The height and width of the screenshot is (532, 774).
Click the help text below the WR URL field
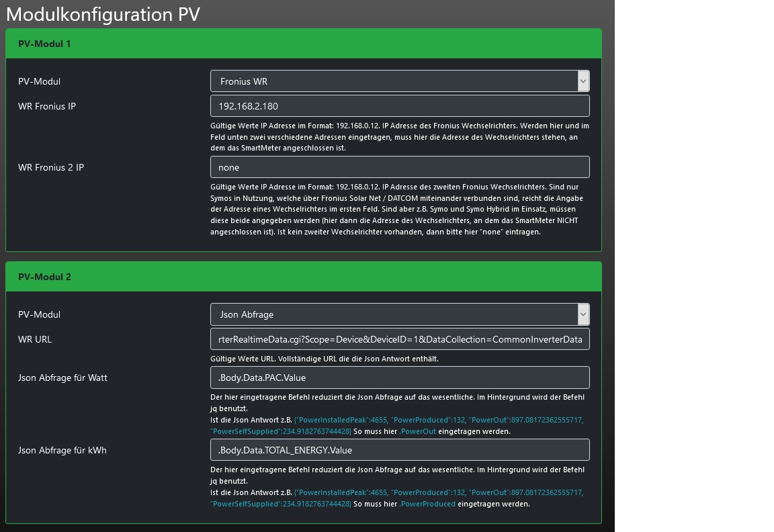click(x=325, y=359)
